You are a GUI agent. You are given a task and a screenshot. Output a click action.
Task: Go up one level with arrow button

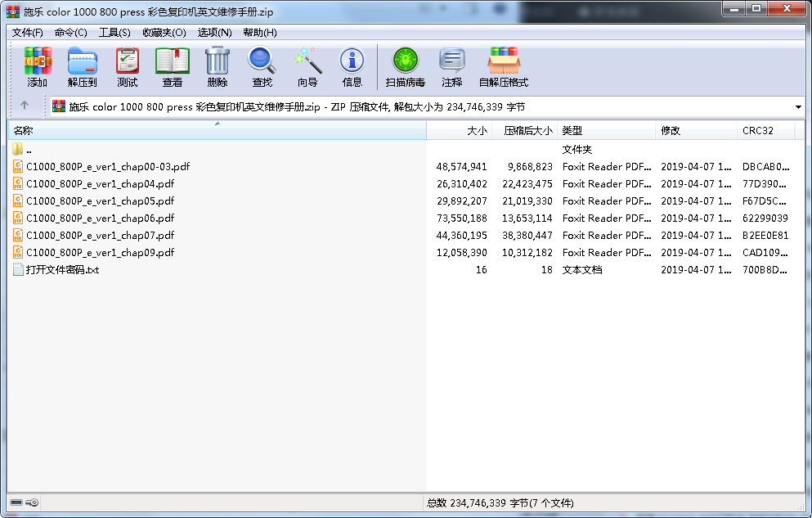(x=25, y=106)
